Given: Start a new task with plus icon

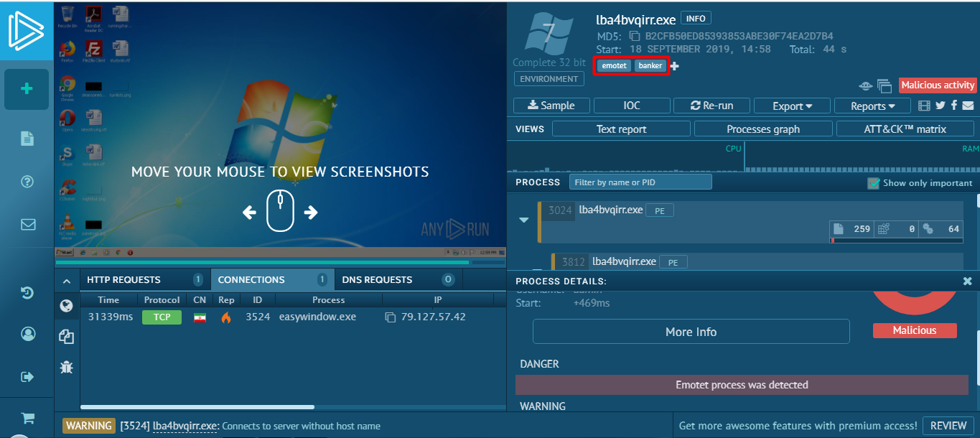Looking at the screenshot, I should pos(27,89).
